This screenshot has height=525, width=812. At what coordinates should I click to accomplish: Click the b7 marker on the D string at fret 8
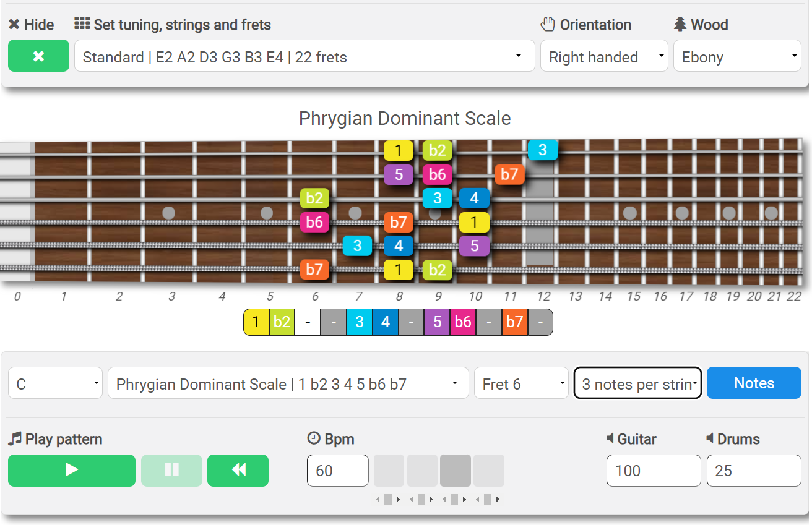[x=399, y=222]
